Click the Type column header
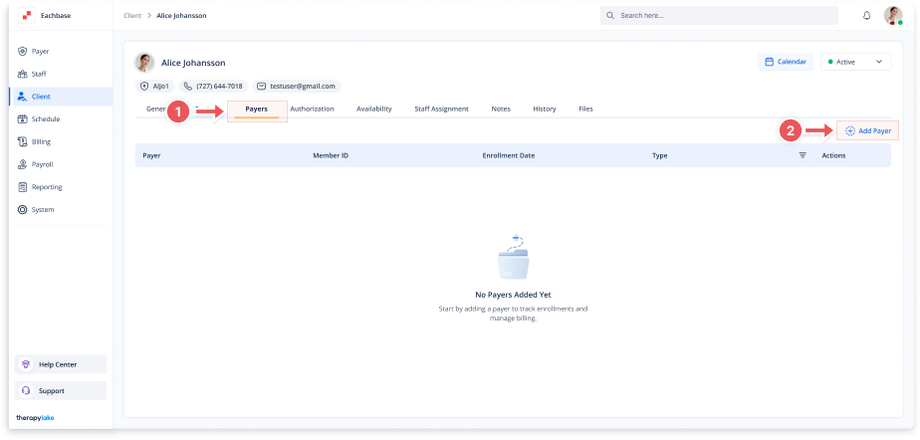Viewport: 920px width, 440px height. point(659,155)
